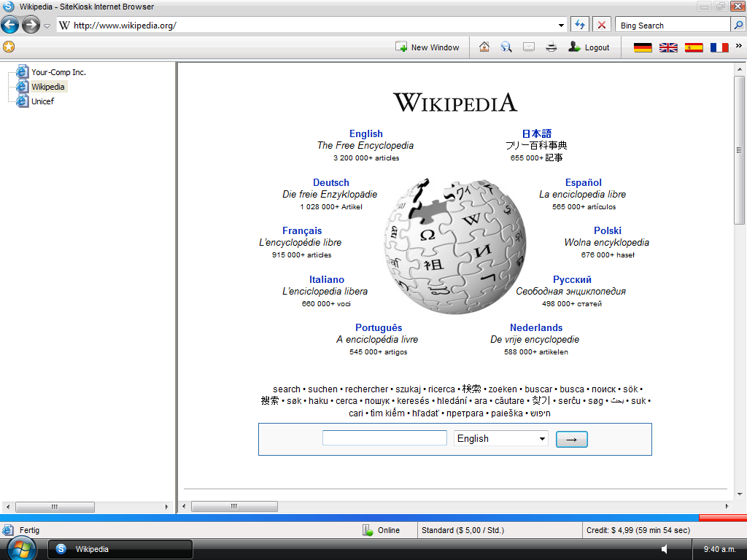The height and width of the screenshot is (560, 747).
Task: Click the print page icon
Action: point(551,47)
